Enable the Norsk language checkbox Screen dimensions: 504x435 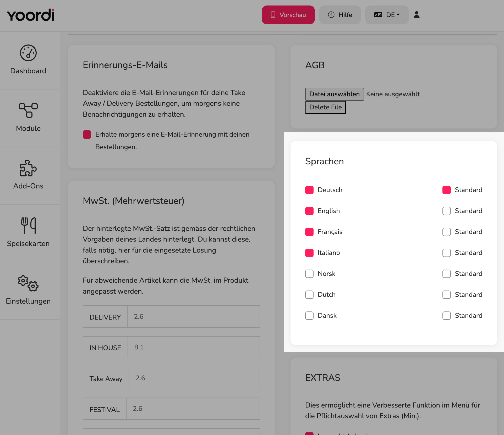pyautogui.click(x=309, y=274)
